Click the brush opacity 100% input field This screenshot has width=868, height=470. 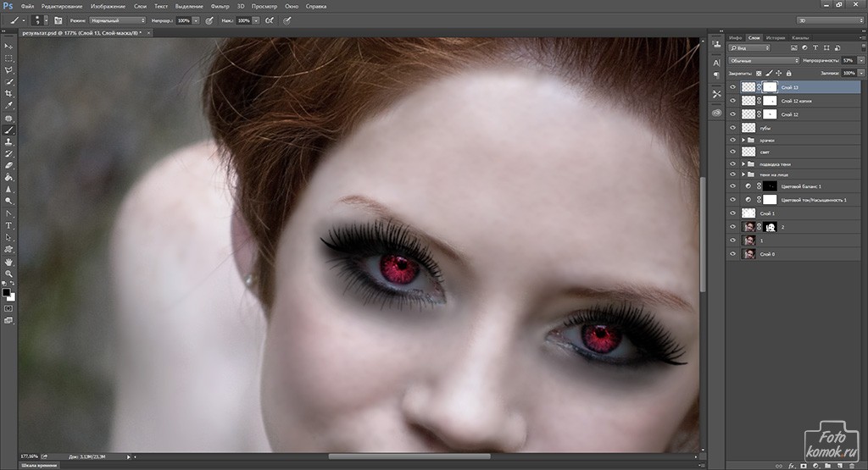tap(184, 20)
